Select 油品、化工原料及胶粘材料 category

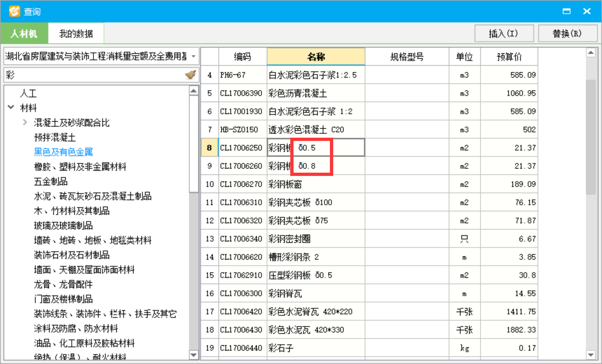coord(84,343)
